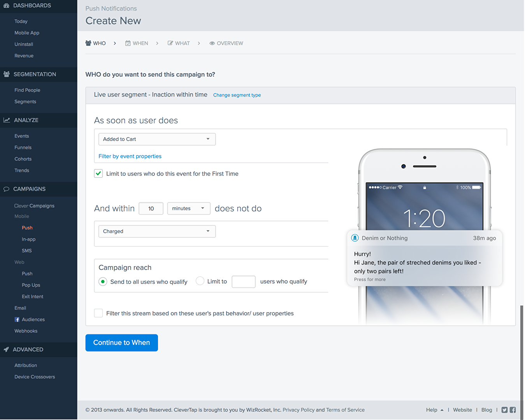Open Exit Intent campaigns

pos(33,297)
